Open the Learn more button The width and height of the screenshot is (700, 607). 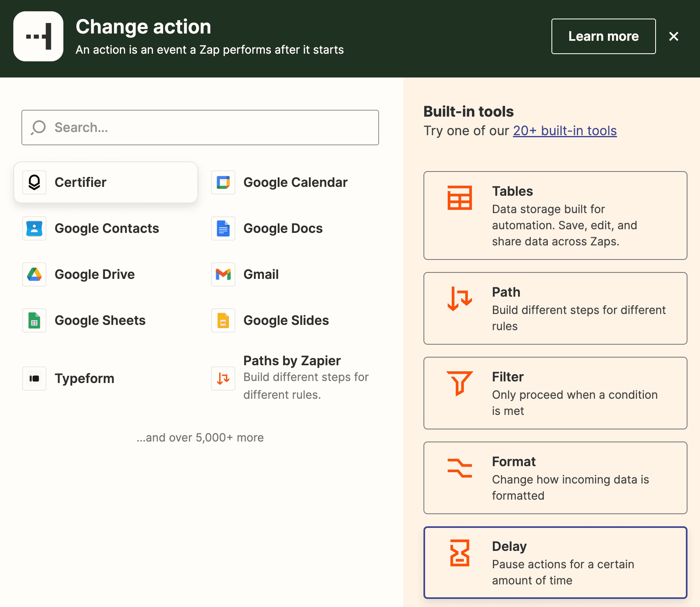(604, 36)
